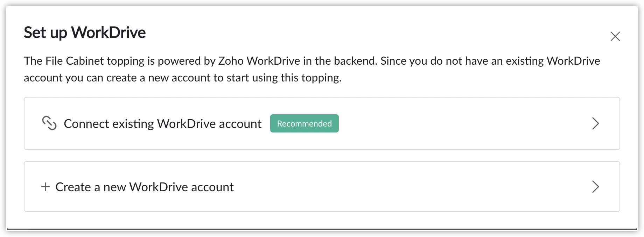Click the File Cabinet description paragraph
644x237 pixels.
pos(312,69)
